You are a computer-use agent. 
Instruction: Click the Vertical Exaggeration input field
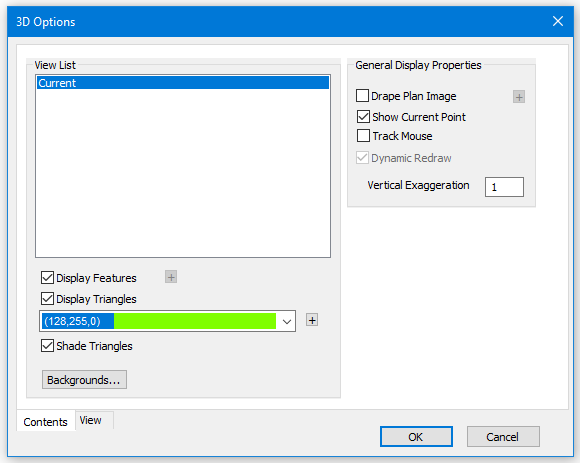(504, 187)
